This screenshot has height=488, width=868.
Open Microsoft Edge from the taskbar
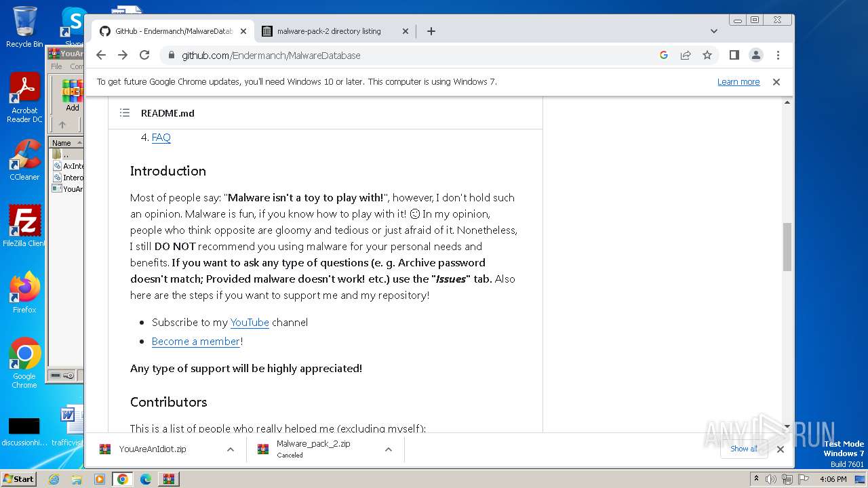click(146, 479)
